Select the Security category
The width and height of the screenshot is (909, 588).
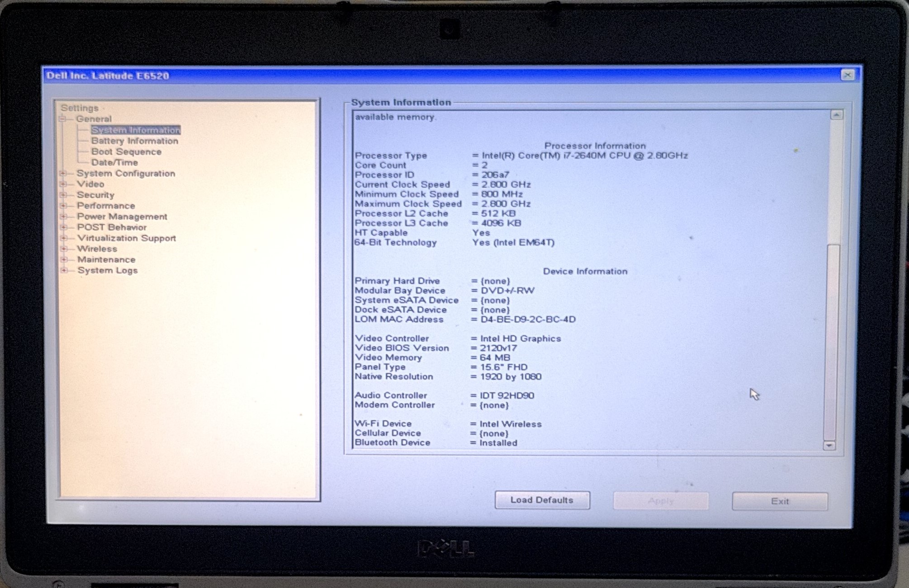coord(95,195)
